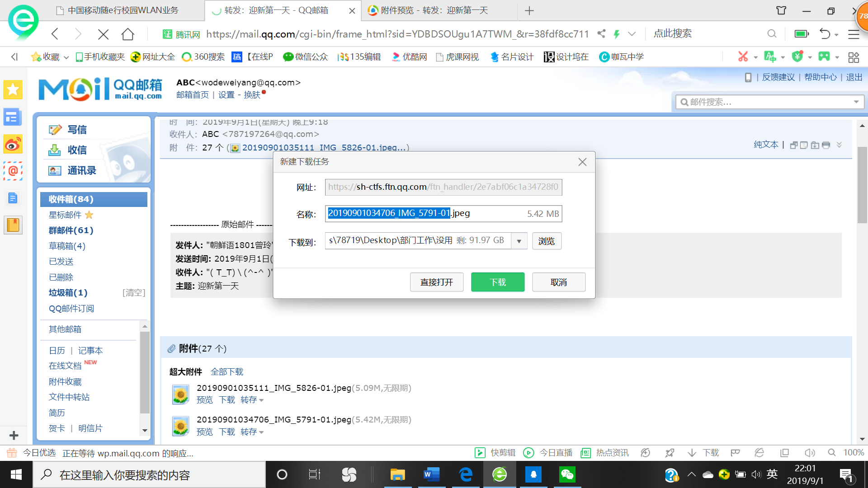
Task: Click the green 下载 button in the dialog
Action: tap(497, 282)
